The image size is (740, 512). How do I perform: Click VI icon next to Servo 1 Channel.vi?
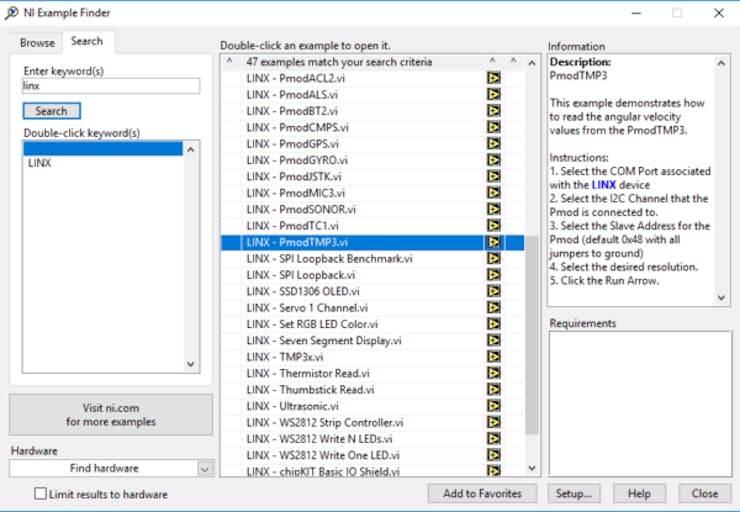pos(494,308)
